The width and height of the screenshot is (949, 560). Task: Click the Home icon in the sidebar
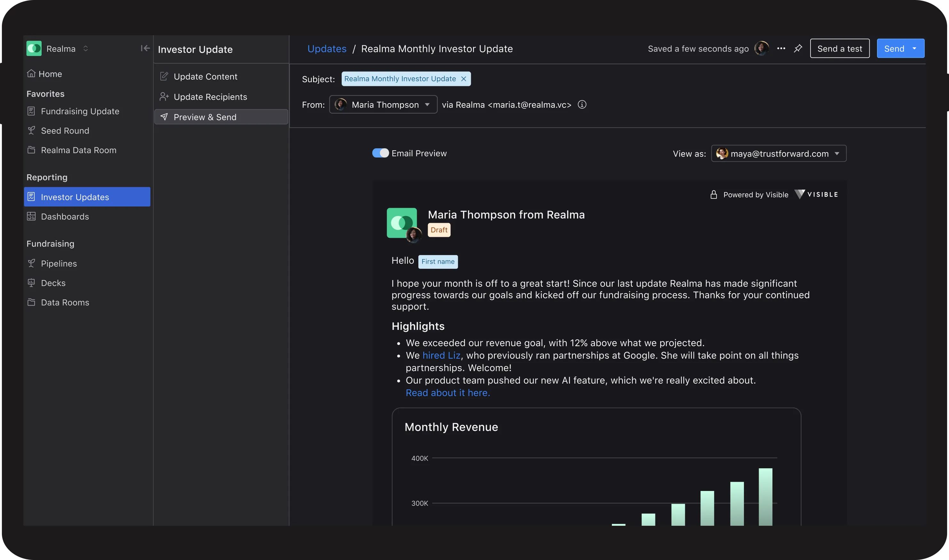pos(31,74)
